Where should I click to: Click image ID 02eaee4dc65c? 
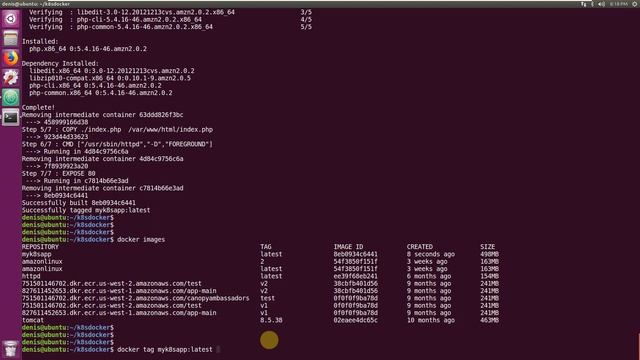(x=356, y=320)
